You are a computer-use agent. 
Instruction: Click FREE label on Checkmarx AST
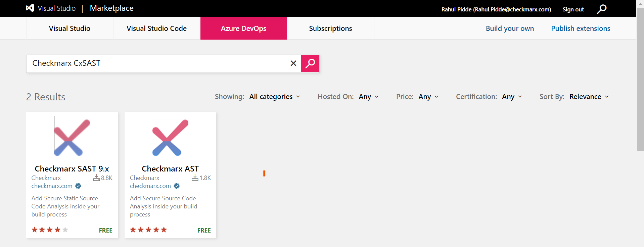(x=204, y=231)
